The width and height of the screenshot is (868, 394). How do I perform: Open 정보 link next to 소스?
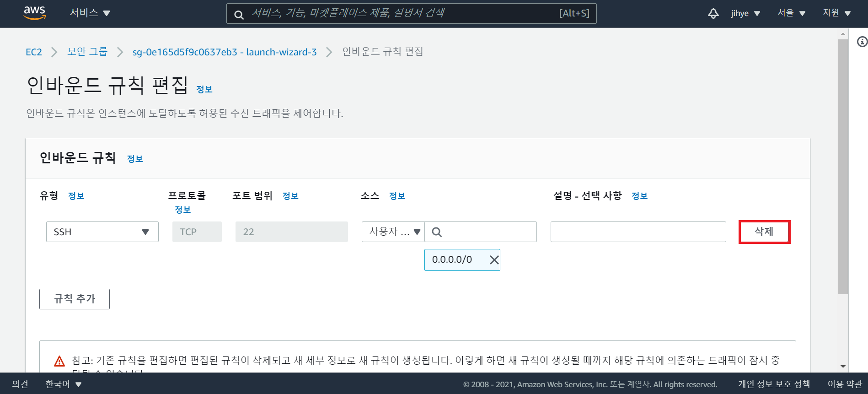[397, 196]
